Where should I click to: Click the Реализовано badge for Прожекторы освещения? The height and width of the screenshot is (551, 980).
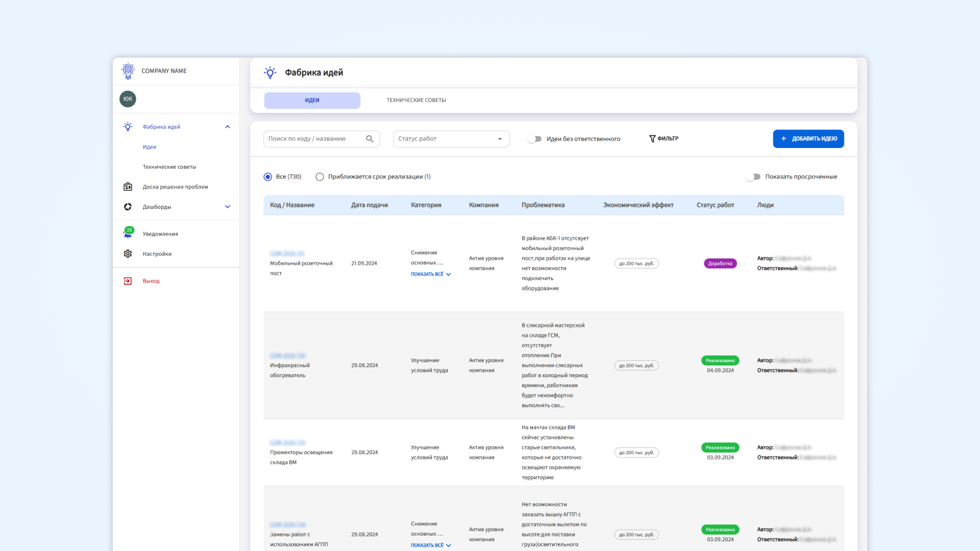pyautogui.click(x=720, y=447)
